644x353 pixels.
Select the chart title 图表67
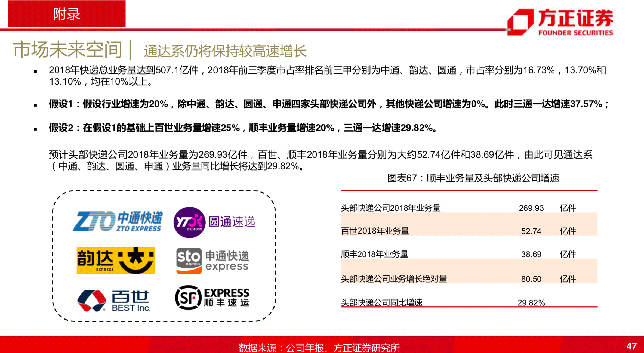tap(473, 178)
